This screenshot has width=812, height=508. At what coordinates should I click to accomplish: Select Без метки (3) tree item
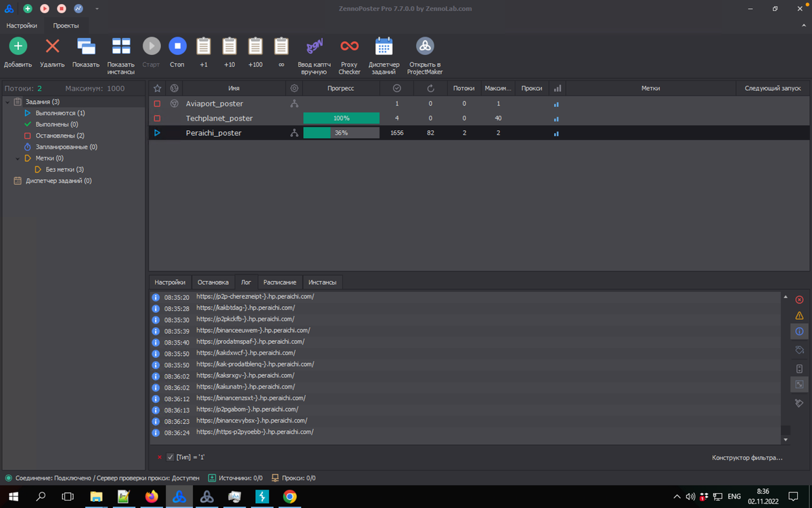65,169
